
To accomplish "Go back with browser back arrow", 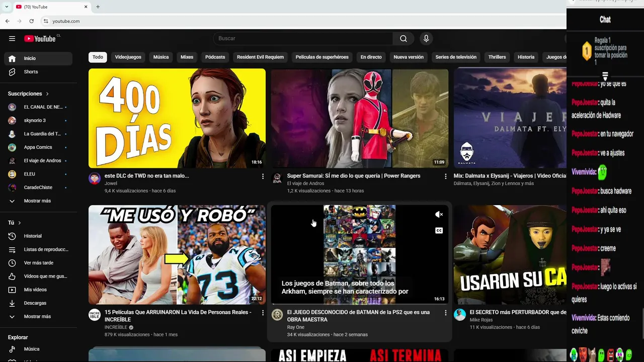I will pyautogui.click(x=7, y=21).
